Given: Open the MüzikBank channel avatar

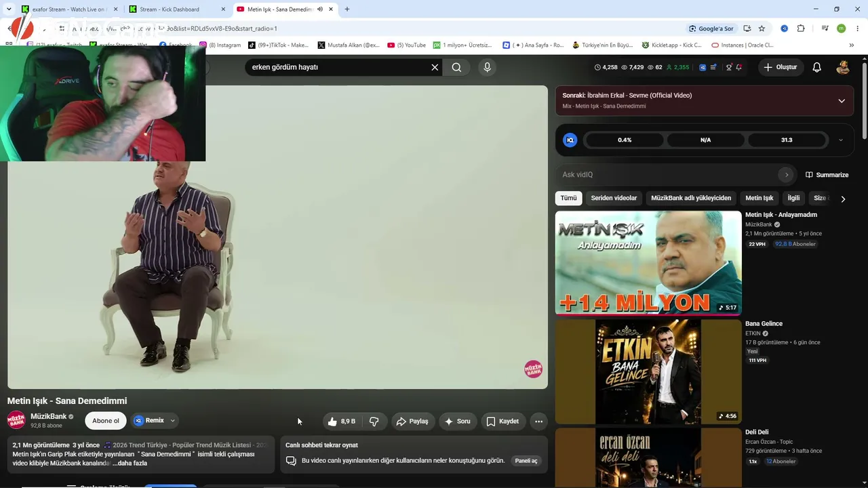Looking at the screenshot, I should click(16, 420).
